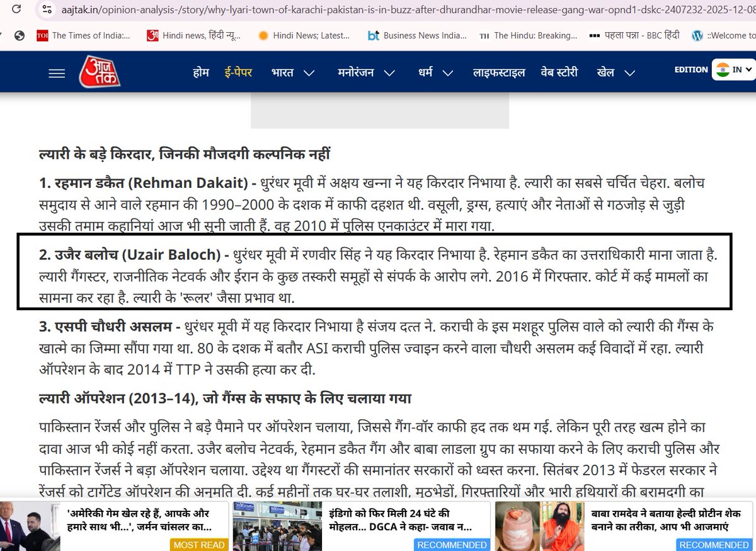Click RECOMMENDED label under the Baba Ramdev story
Screen dimensions: 756x551
click(714, 545)
